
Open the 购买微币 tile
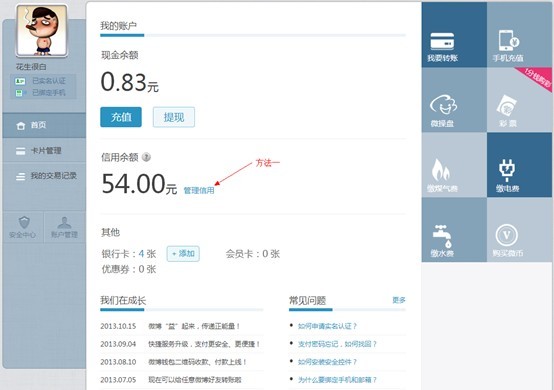point(519,230)
